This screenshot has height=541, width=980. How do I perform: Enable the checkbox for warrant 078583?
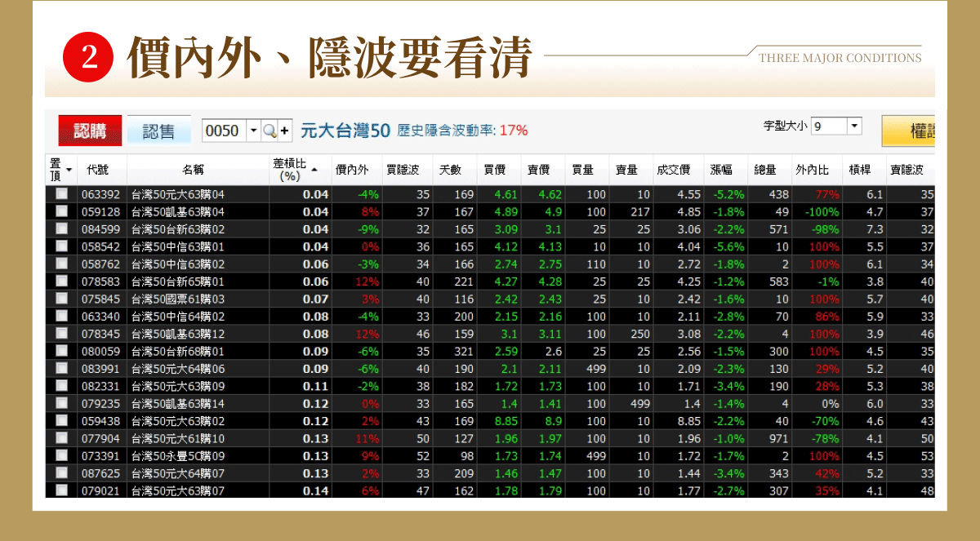(61, 282)
